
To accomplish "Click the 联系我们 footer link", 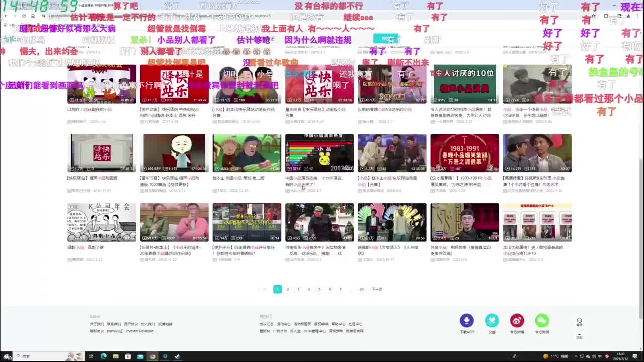I will point(114,324).
